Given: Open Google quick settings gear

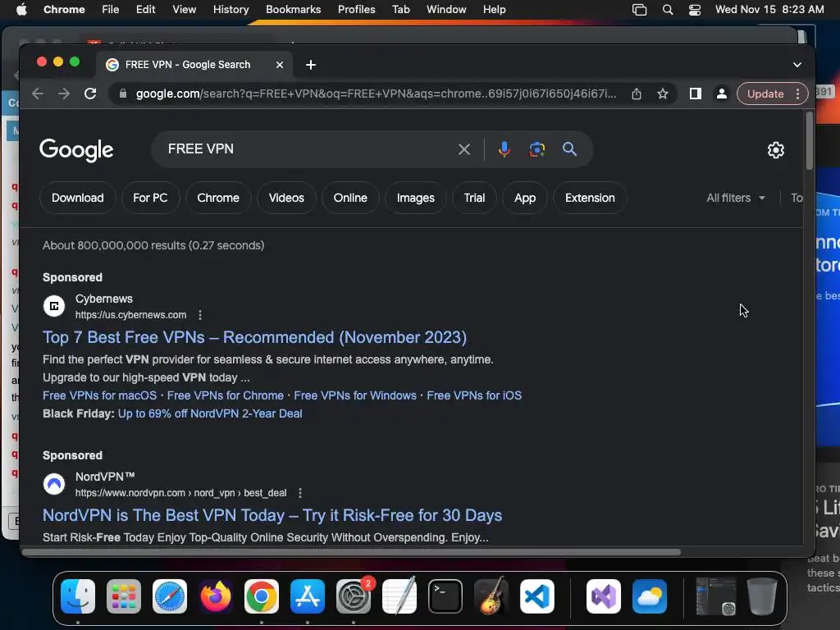Looking at the screenshot, I should coord(776,150).
